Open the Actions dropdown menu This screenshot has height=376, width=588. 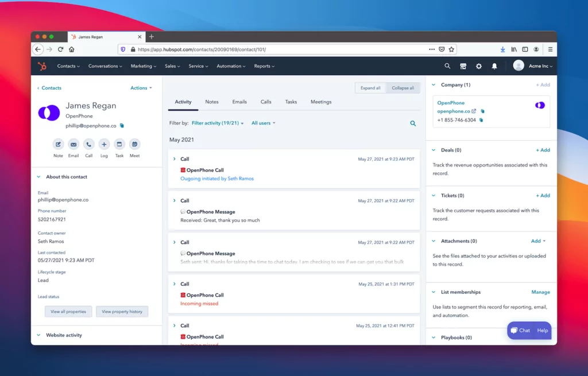click(x=141, y=88)
